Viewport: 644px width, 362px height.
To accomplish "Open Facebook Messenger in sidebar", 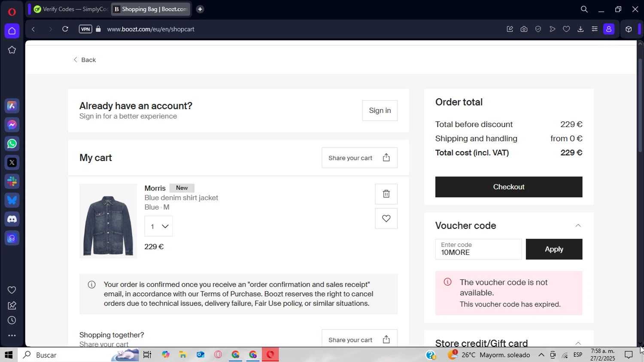I will click(x=12, y=125).
